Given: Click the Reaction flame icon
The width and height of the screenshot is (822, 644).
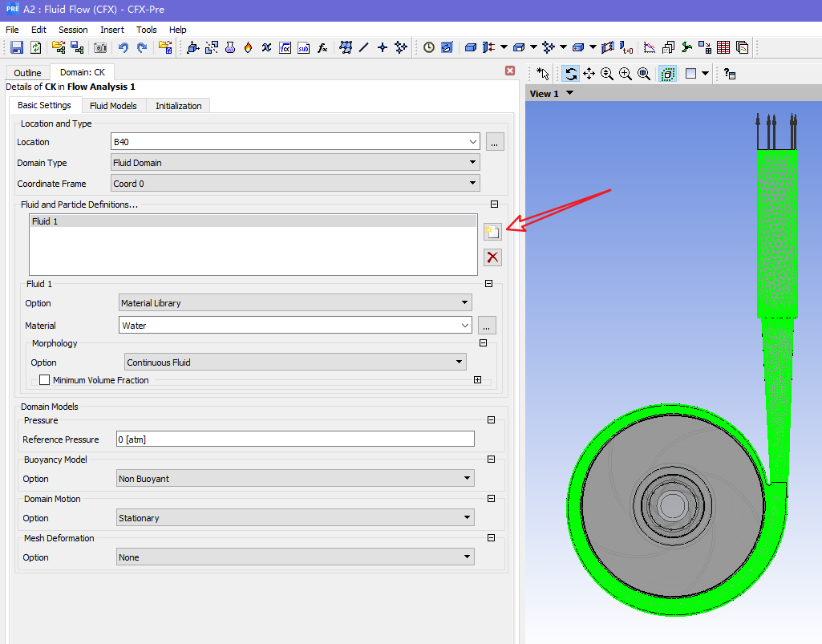Looking at the screenshot, I should tap(248, 48).
